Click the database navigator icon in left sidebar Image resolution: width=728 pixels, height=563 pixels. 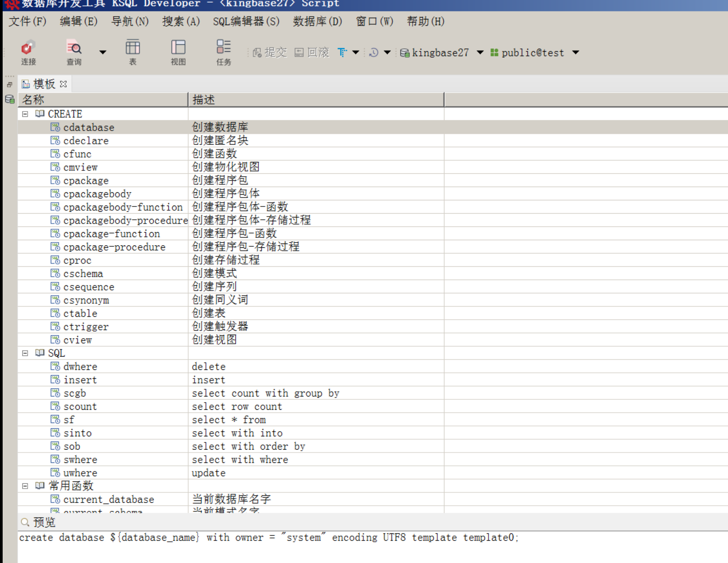coord(10,99)
